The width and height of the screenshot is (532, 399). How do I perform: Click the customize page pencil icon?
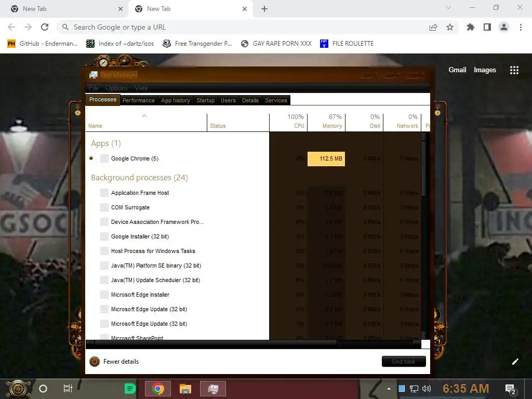click(x=515, y=362)
